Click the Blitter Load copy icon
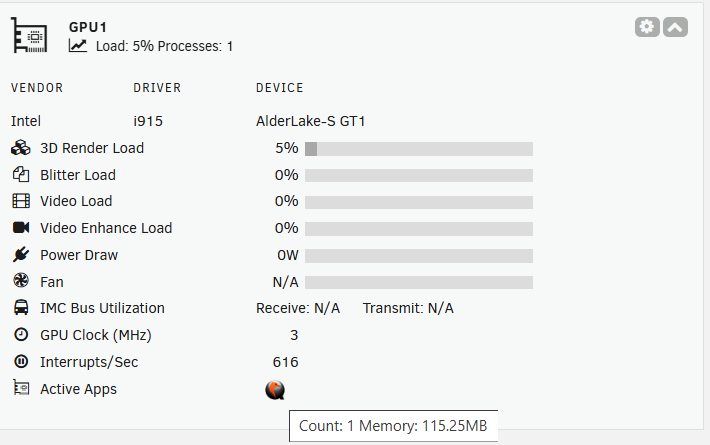The height and width of the screenshot is (445, 710). pyautogui.click(x=21, y=175)
